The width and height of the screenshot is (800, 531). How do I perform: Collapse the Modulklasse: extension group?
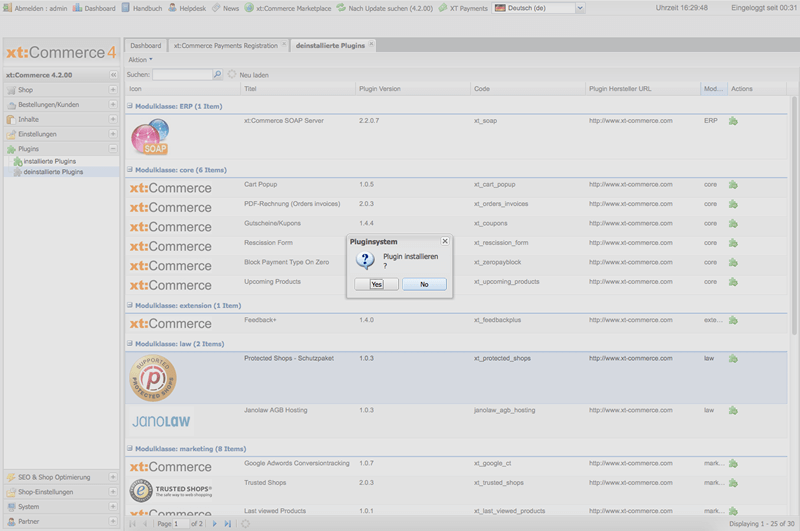click(x=130, y=306)
